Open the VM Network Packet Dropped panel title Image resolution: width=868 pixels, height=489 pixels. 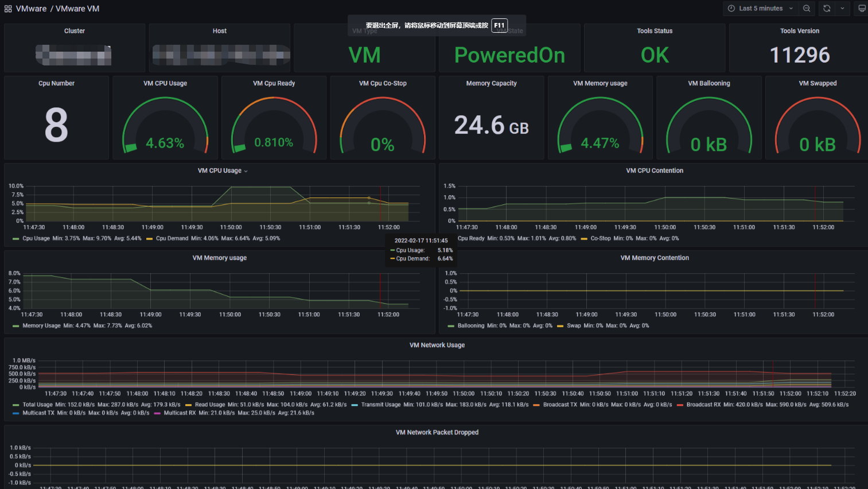tap(437, 432)
